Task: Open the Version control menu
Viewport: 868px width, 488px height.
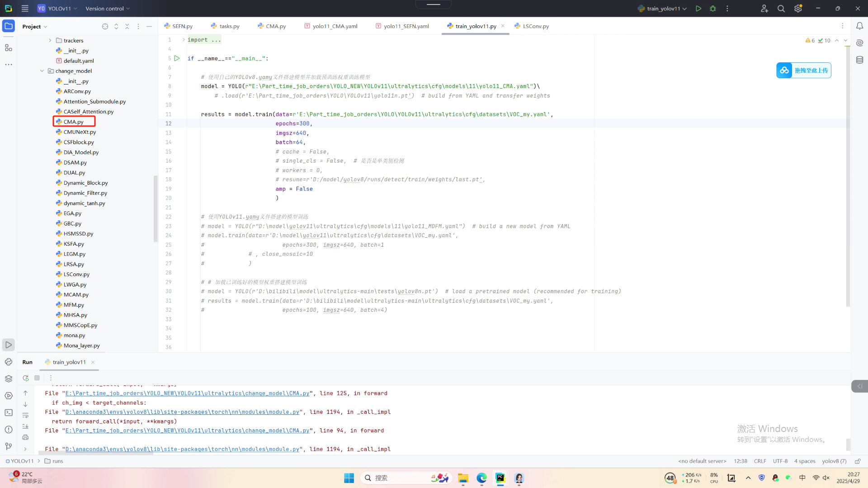Action: (x=107, y=9)
